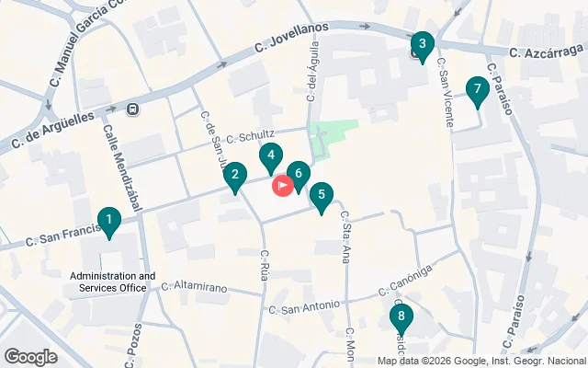Image resolution: width=588 pixels, height=368 pixels.
Task: Select map pin number 1
Action: [x=109, y=223]
